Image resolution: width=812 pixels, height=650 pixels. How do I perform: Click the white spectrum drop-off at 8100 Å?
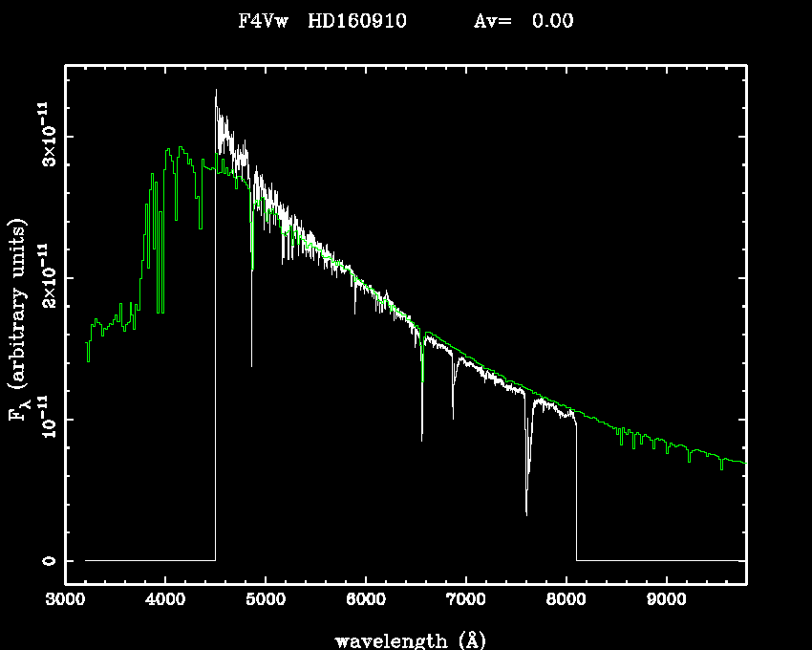click(x=576, y=487)
